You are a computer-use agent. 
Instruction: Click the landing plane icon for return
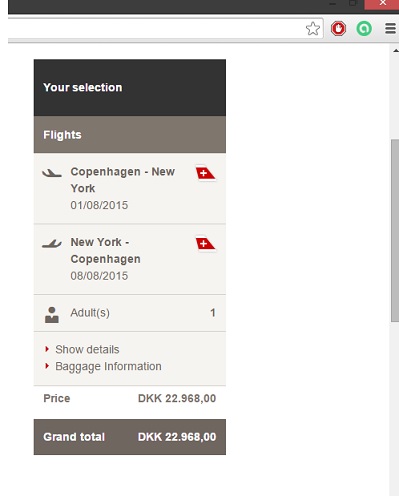coord(52,244)
